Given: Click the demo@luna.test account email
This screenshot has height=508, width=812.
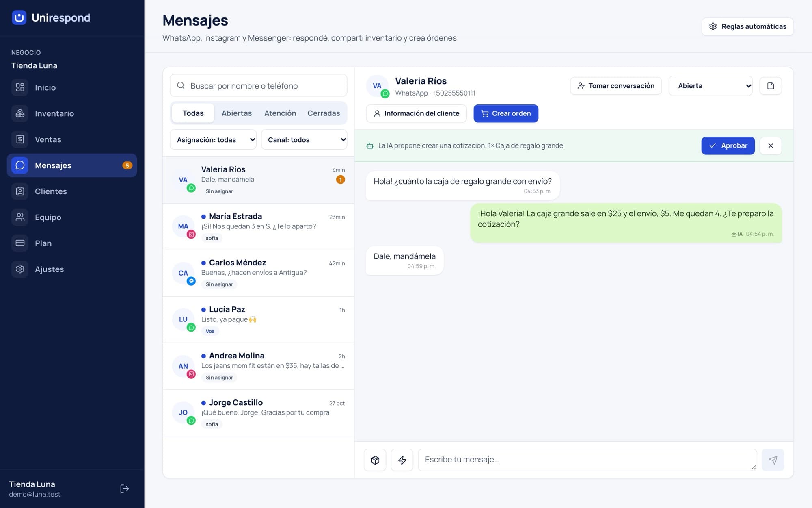Looking at the screenshot, I should click(x=35, y=495).
